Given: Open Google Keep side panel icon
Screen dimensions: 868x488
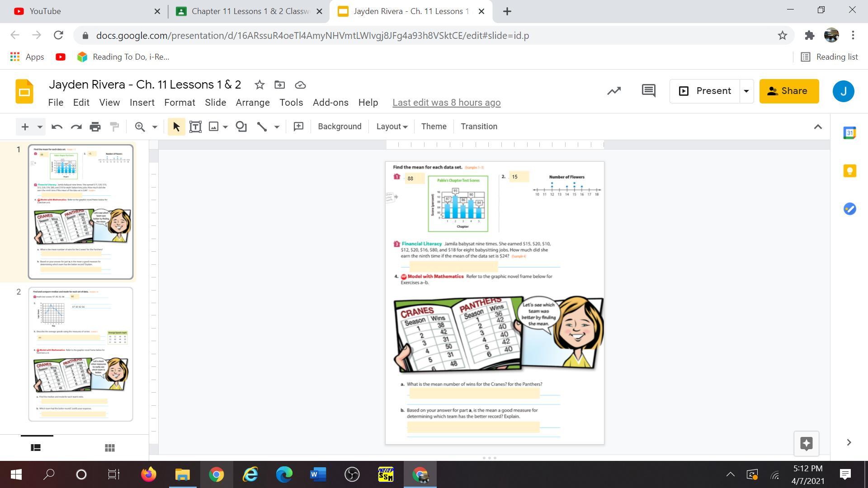Looking at the screenshot, I should [x=849, y=171].
